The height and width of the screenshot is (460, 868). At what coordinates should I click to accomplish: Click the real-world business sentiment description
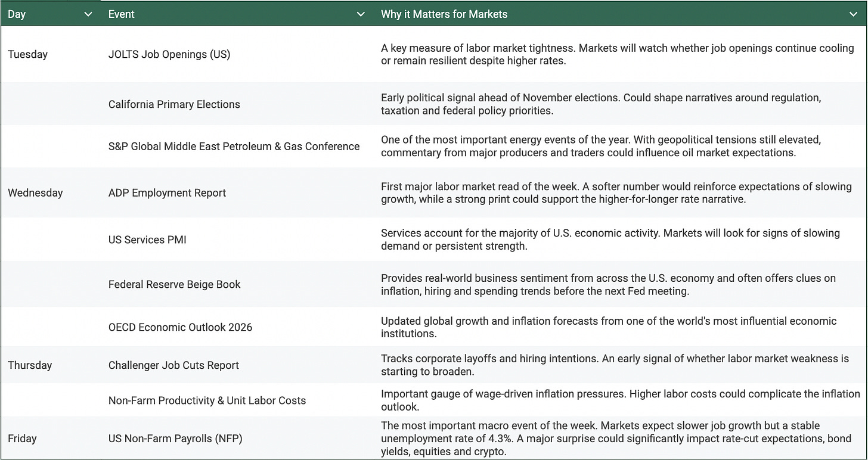coord(609,285)
